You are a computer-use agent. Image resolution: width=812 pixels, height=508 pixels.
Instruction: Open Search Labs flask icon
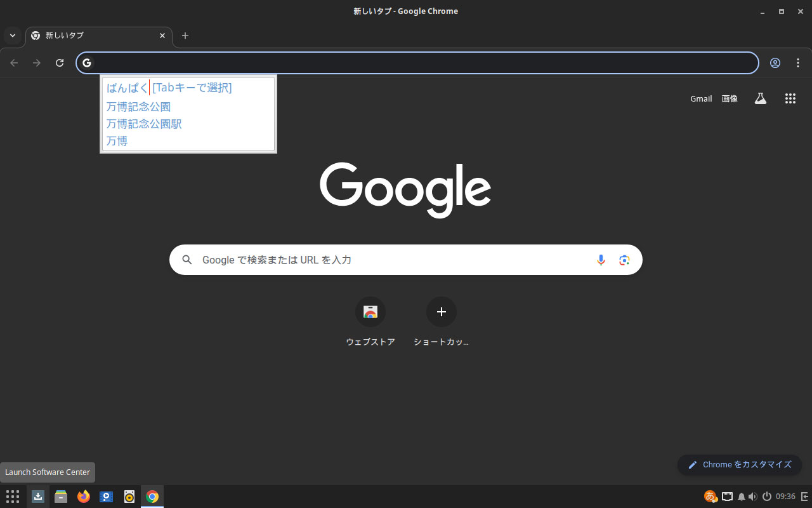760,98
